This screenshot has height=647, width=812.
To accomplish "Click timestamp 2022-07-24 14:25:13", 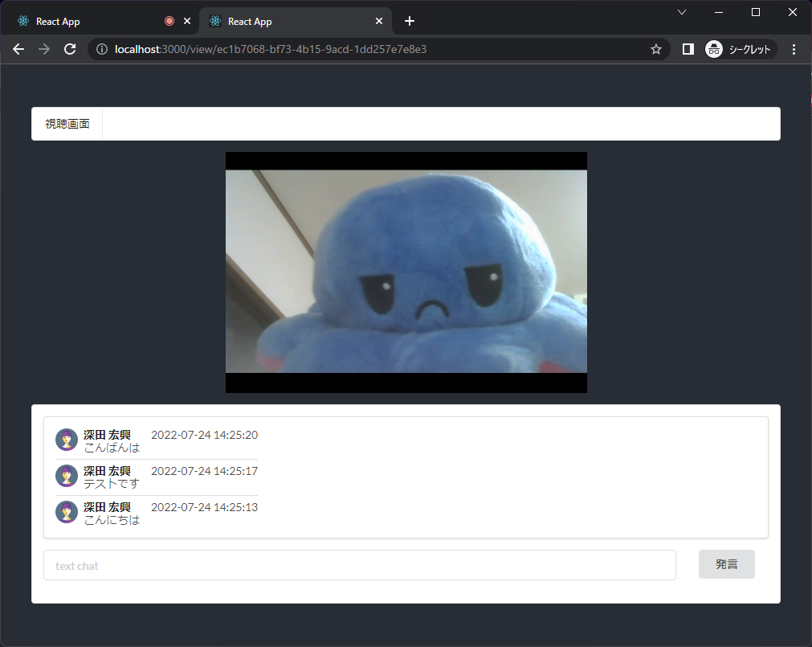I will (x=205, y=508).
